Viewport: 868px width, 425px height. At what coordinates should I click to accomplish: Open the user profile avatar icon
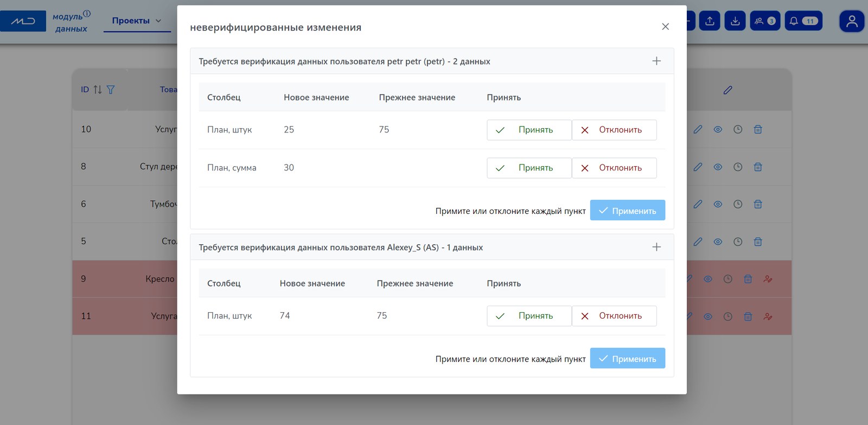click(852, 21)
